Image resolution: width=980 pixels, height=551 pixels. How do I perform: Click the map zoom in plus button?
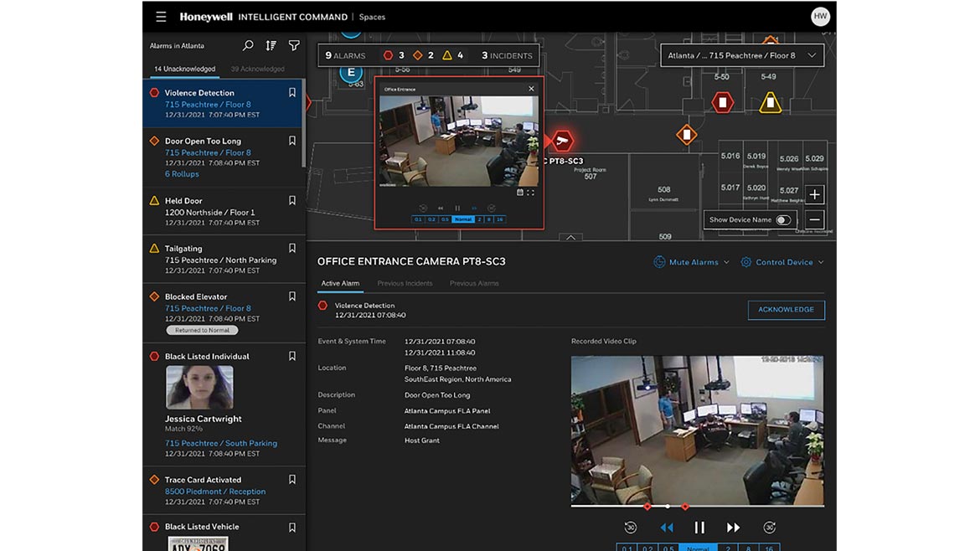click(x=814, y=195)
